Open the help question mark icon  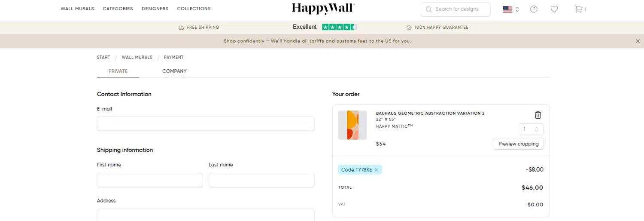(x=534, y=9)
